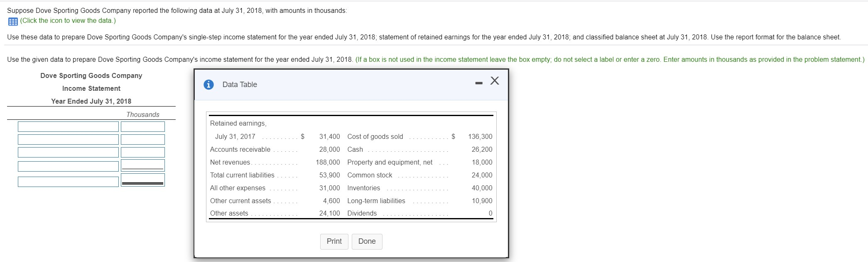Click the 'Data Table' dialog title
The width and height of the screenshot is (868, 262).
click(x=240, y=85)
